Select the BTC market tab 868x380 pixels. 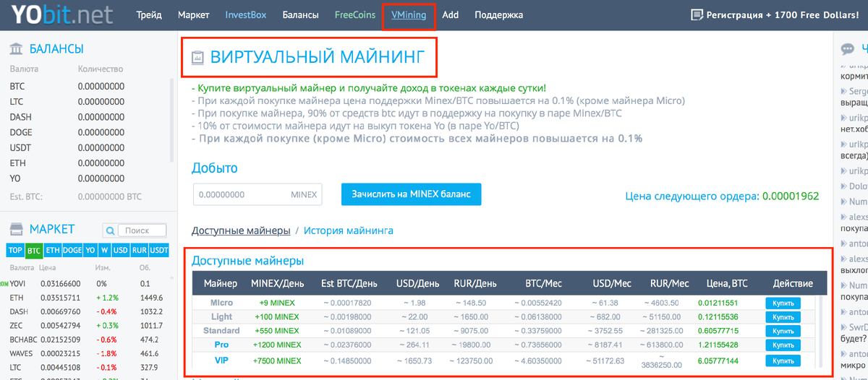[x=34, y=251]
